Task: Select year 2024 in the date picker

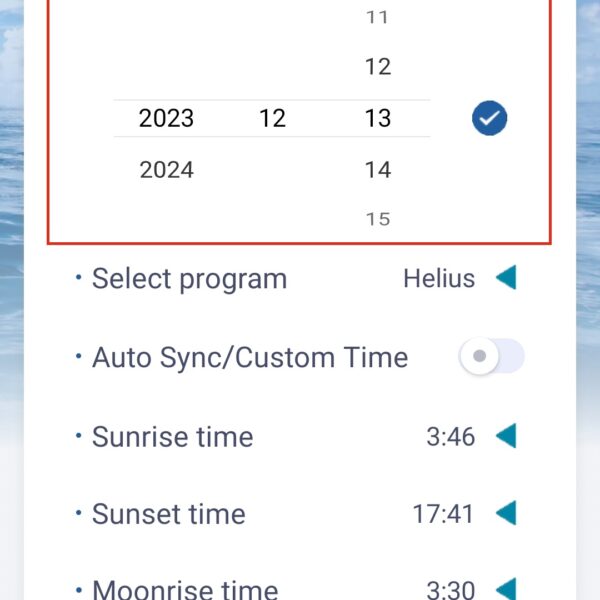Action: [x=166, y=170]
